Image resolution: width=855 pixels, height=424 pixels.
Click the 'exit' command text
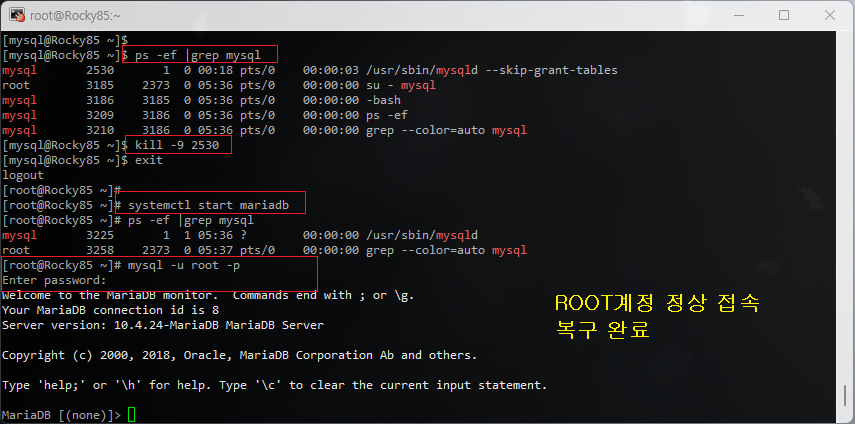149,160
